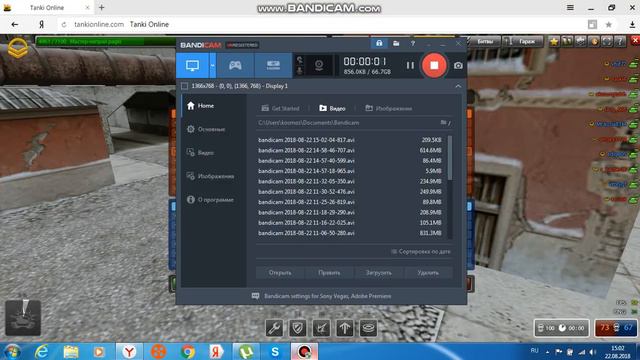Activate double armor shield supply

(x=298, y=328)
